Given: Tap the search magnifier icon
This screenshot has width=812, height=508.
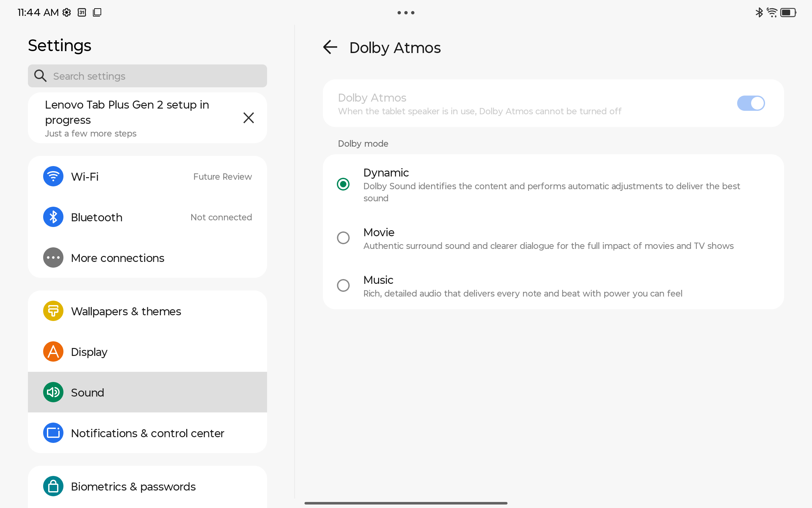Looking at the screenshot, I should coord(40,76).
